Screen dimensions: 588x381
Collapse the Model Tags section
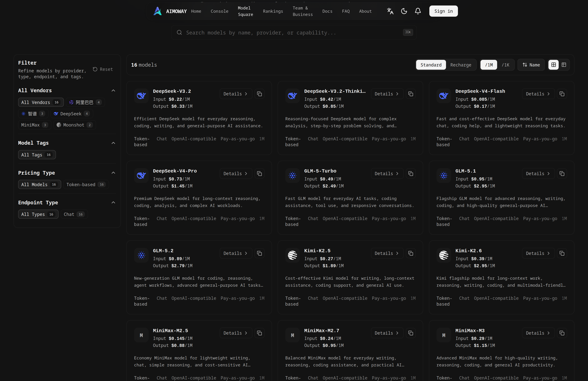(x=113, y=143)
